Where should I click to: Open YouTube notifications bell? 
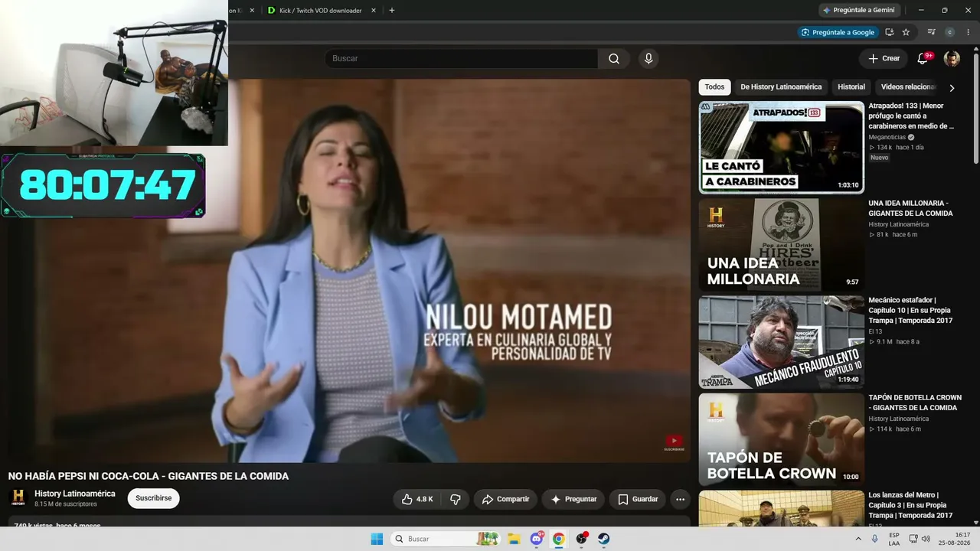click(923, 59)
